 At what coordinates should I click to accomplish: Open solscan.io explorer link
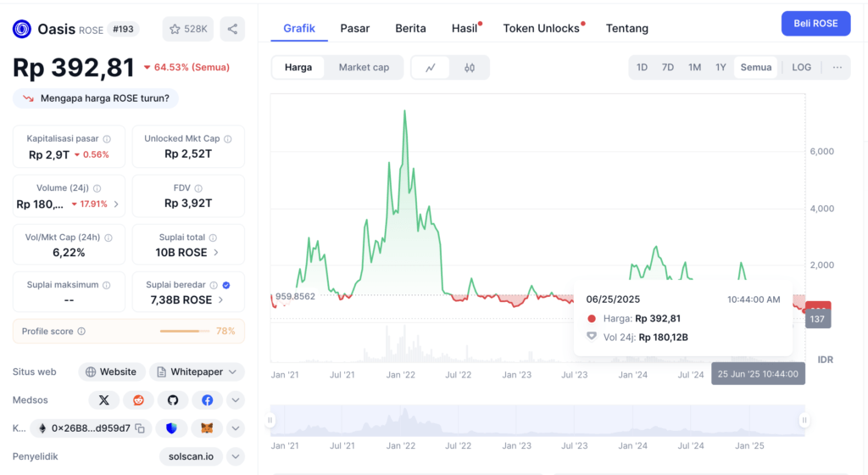pyautogui.click(x=191, y=456)
